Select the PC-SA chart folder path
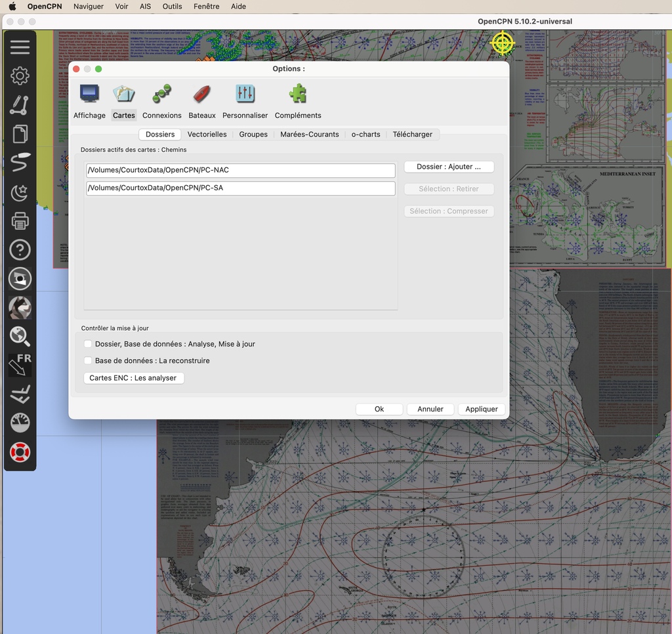Screen dimensions: 672x634 (240, 188)
